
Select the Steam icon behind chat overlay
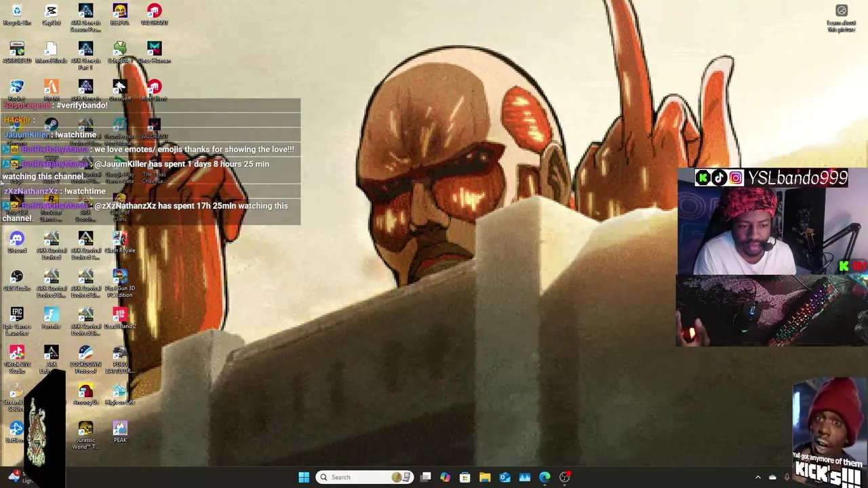tap(52, 125)
